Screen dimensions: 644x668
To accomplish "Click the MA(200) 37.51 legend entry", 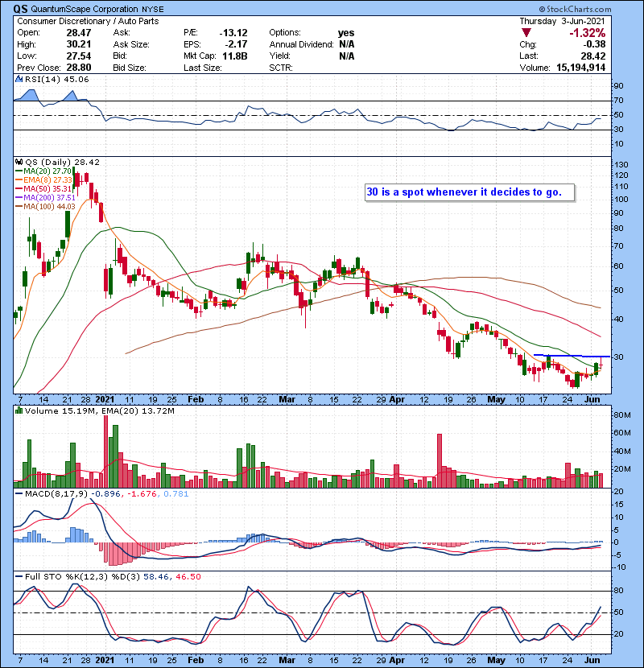I will 45,197.
